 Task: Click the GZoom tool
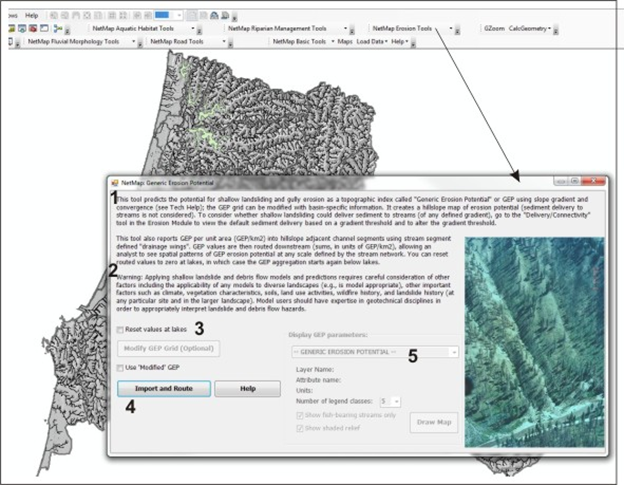(494, 29)
